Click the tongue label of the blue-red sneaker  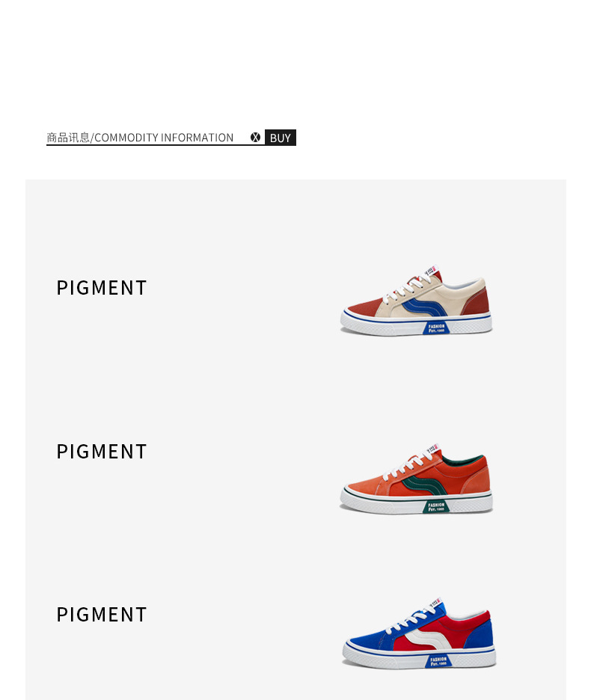(x=435, y=602)
